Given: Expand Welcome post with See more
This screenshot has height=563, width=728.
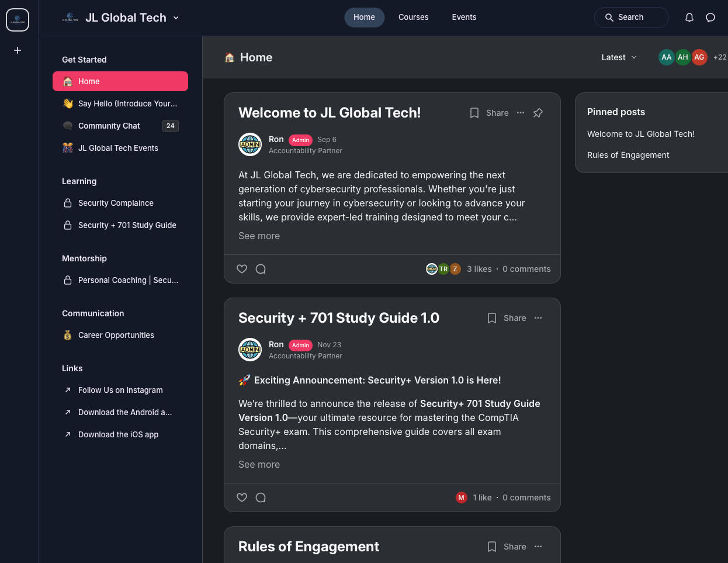Looking at the screenshot, I should [259, 236].
